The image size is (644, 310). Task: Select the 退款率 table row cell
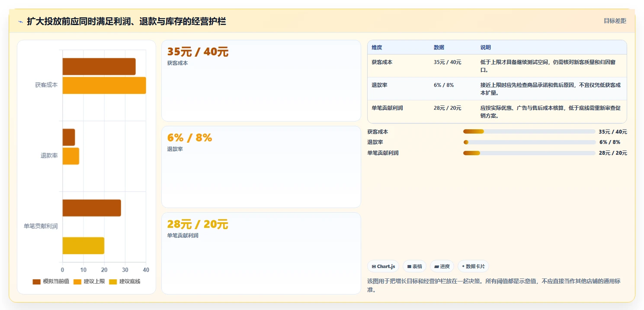379,85
